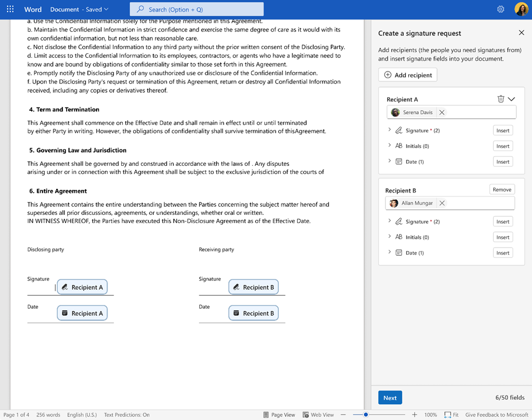
Task: Click the Recipient A Date calendar icon
Action: click(399, 161)
